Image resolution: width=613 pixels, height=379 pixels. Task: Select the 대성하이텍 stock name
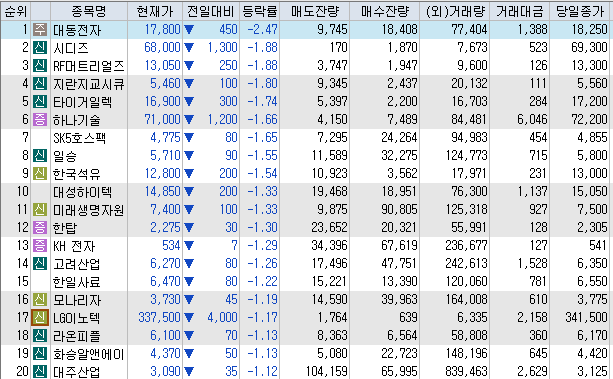(82, 192)
